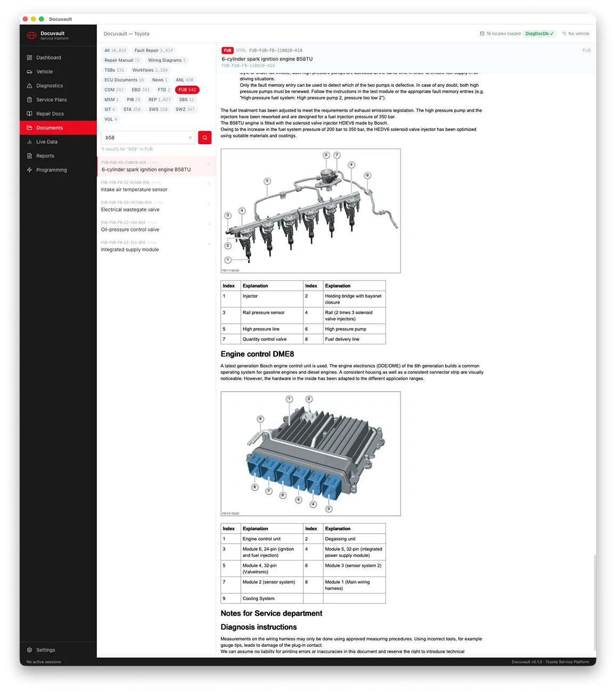Screen dimensions: 616x692
Task: Expand chevron on Integrated supply module row
Action: (209, 244)
